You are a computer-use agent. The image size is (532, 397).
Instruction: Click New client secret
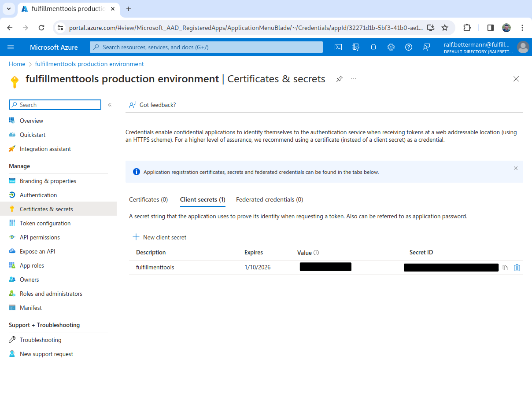click(x=159, y=237)
